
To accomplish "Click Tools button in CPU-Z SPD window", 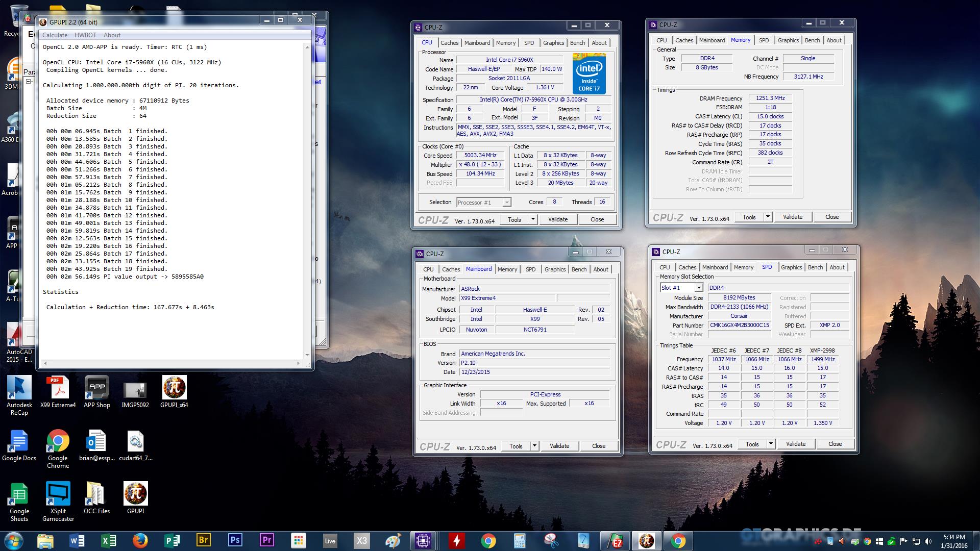I will pyautogui.click(x=752, y=444).
